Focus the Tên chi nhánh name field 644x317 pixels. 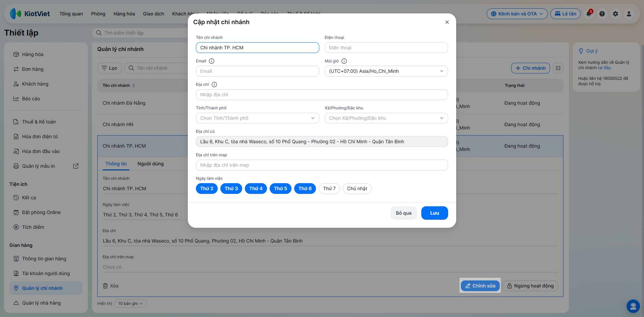[257, 48]
